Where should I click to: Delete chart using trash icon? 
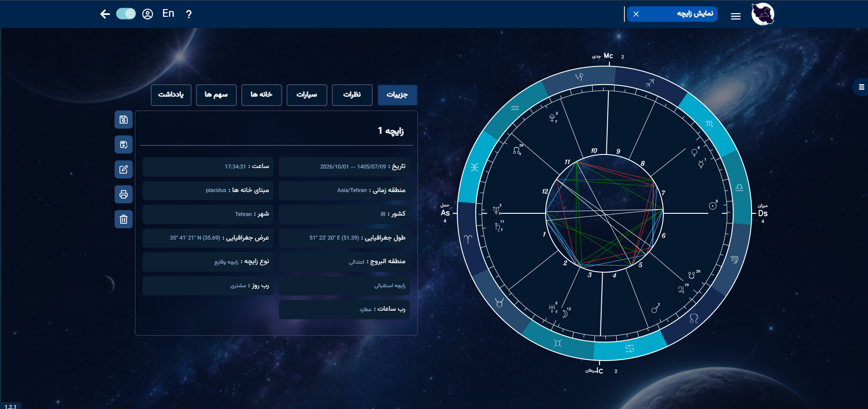pos(124,220)
